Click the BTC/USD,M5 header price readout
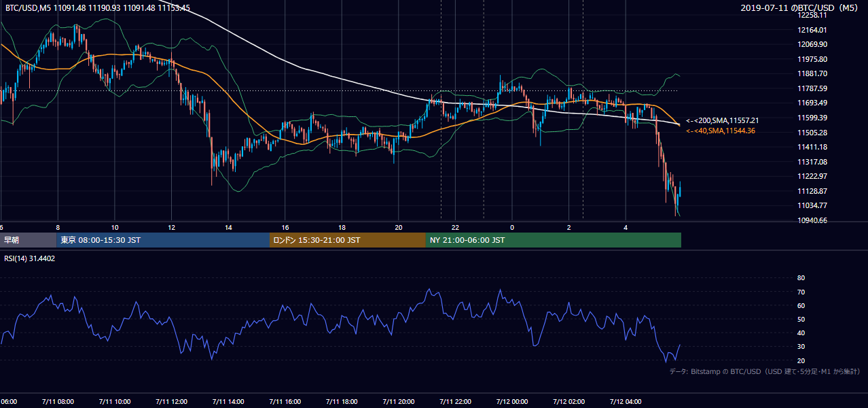Viewport: 868px width, 408px height. click(x=98, y=8)
